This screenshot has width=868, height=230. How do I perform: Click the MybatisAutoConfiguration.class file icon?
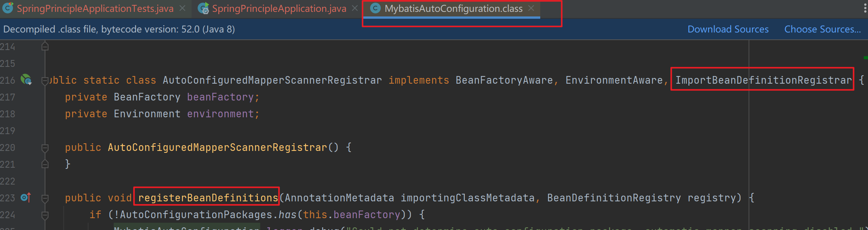point(375,8)
